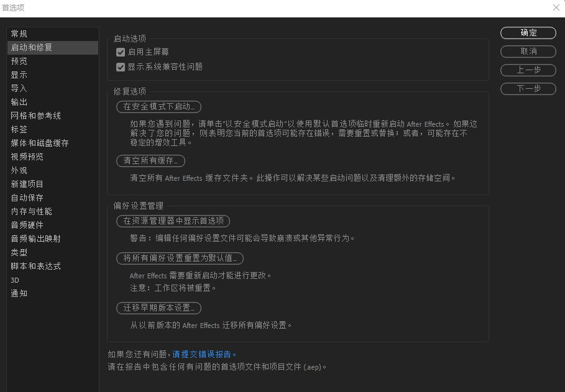Click the 确定 button to confirm
This screenshot has width=565, height=392.
point(528,33)
